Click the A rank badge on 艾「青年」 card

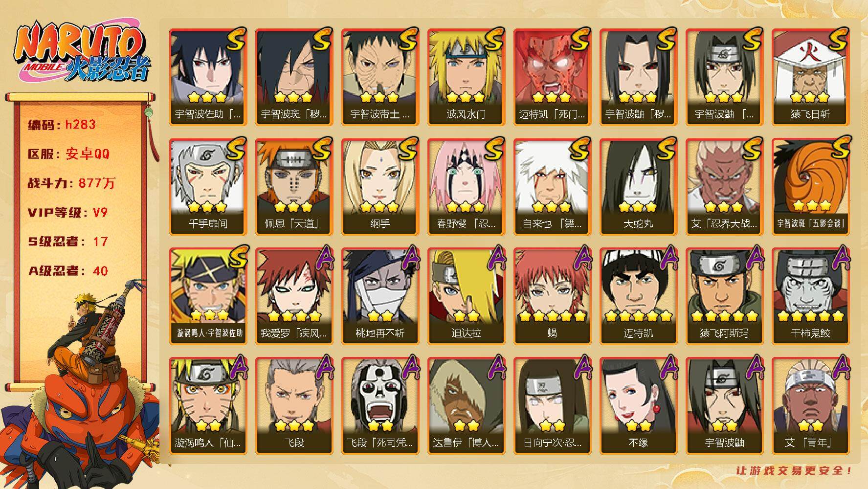pos(840,368)
